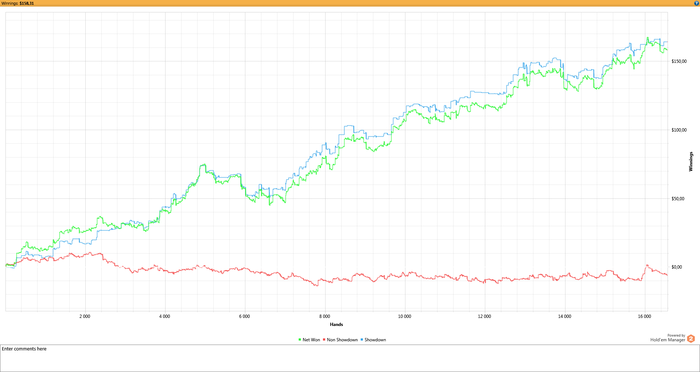The image size is (700, 372).
Task: Click the Winnings y-axis title
Action: 691,162
